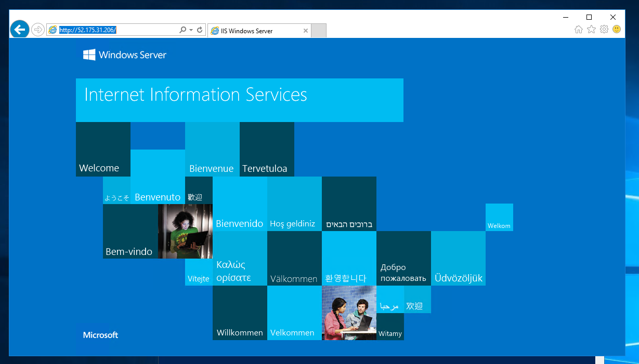Viewport: 639px width, 364px height.
Task: Click the Refresh page icon
Action: [200, 30]
